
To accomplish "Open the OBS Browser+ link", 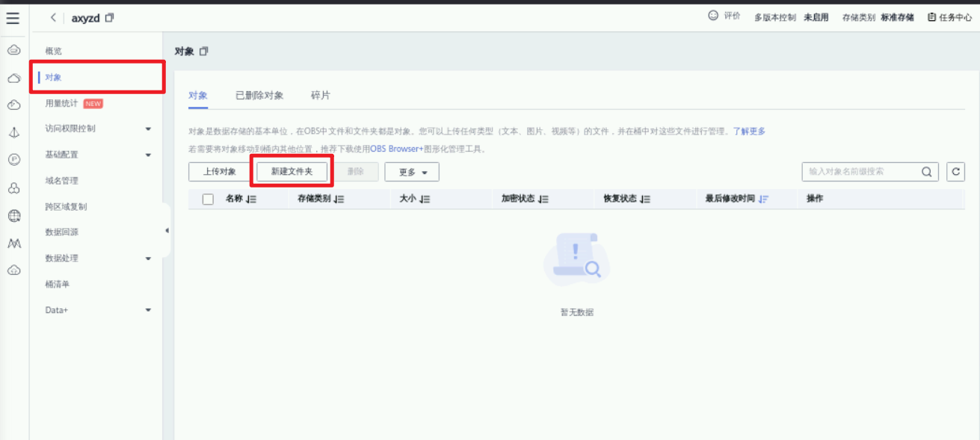I will (398, 149).
